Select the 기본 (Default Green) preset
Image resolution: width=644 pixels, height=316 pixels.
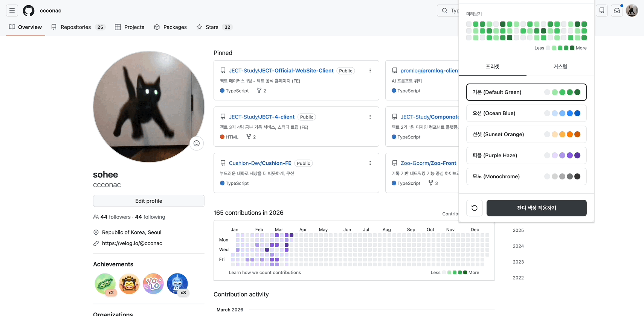pos(526,92)
